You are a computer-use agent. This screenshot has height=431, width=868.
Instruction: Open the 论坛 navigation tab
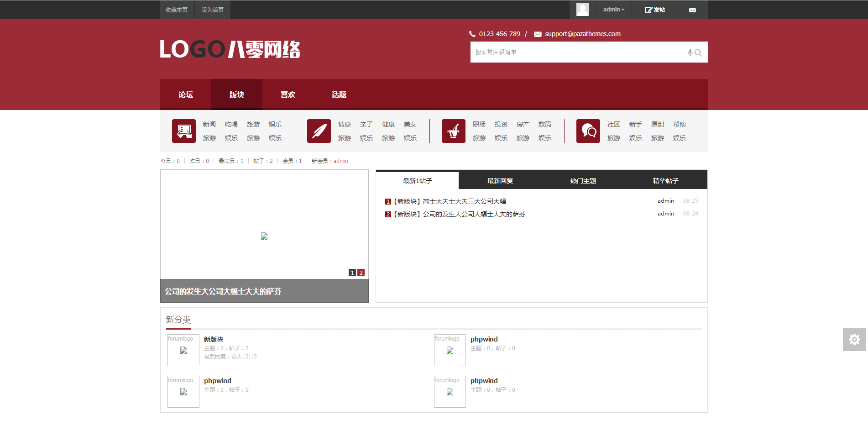click(x=186, y=95)
